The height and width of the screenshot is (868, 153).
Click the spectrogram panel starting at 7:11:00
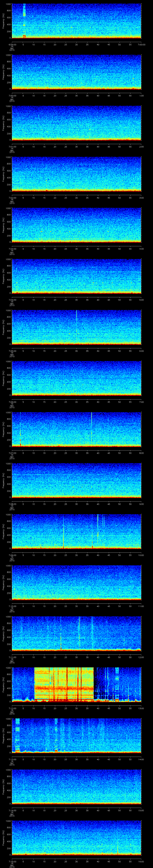(x=76, y=634)
